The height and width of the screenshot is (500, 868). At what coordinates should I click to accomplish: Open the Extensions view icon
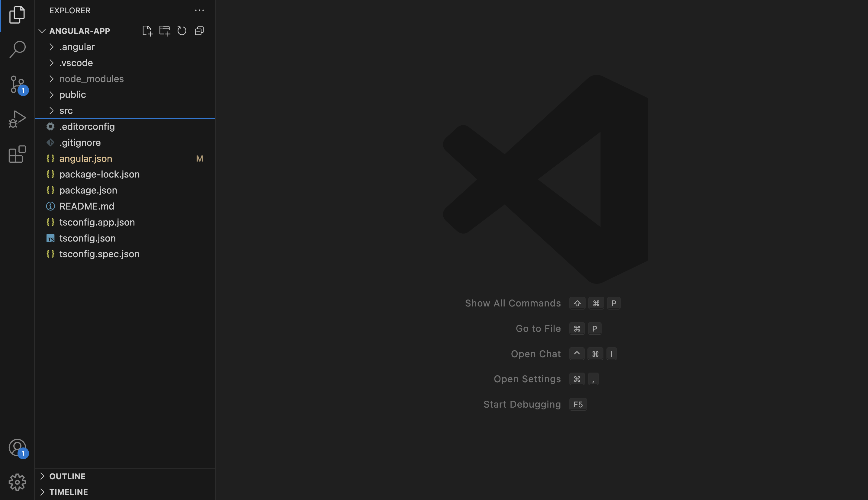pyautogui.click(x=17, y=154)
